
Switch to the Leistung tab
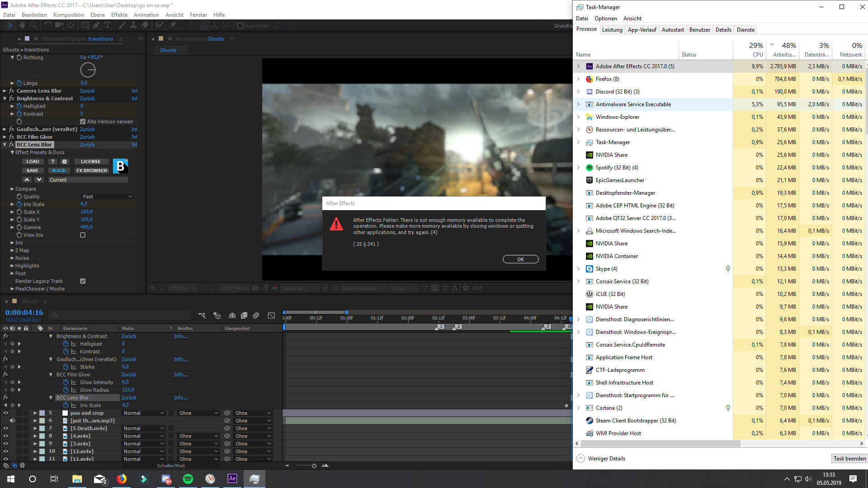tap(612, 30)
